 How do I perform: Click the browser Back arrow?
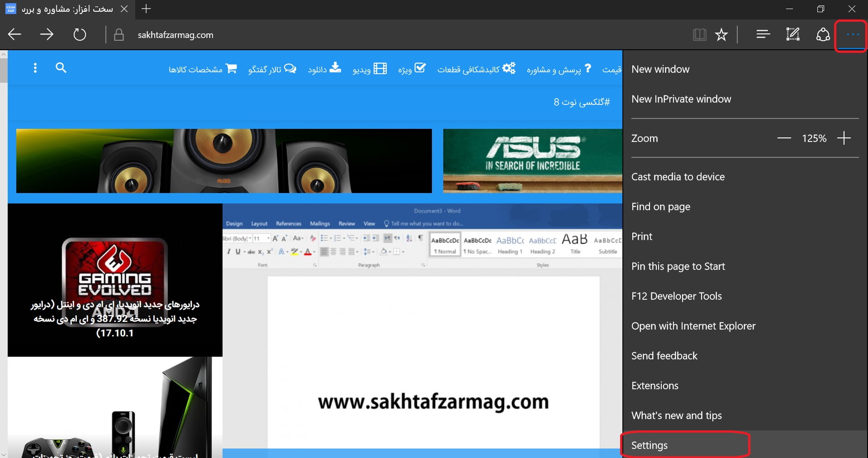[14, 34]
